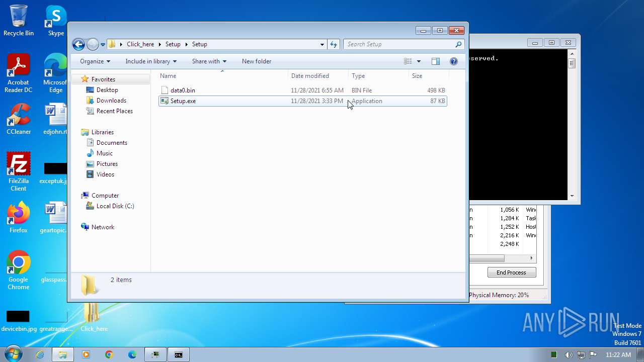This screenshot has width=644, height=362.
Task: Open Explorer help button
Action: click(454, 61)
